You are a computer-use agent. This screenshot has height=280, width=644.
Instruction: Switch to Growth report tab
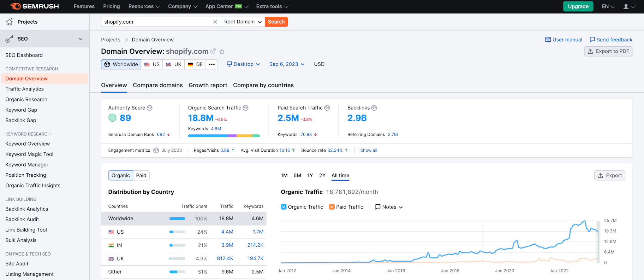[208, 85]
